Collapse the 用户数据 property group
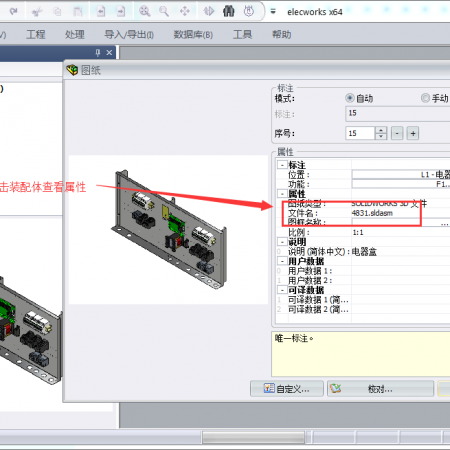The image size is (450, 450). pos(282,261)
